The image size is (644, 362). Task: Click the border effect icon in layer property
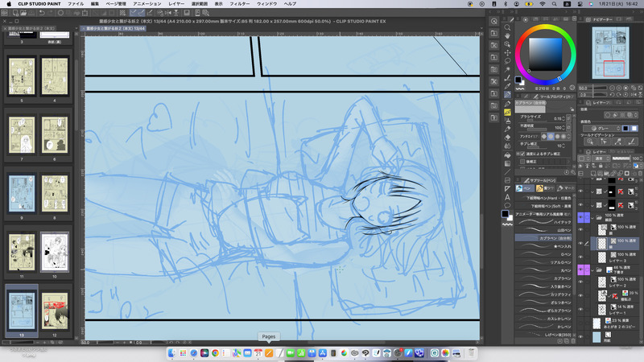tap(608, 114)
